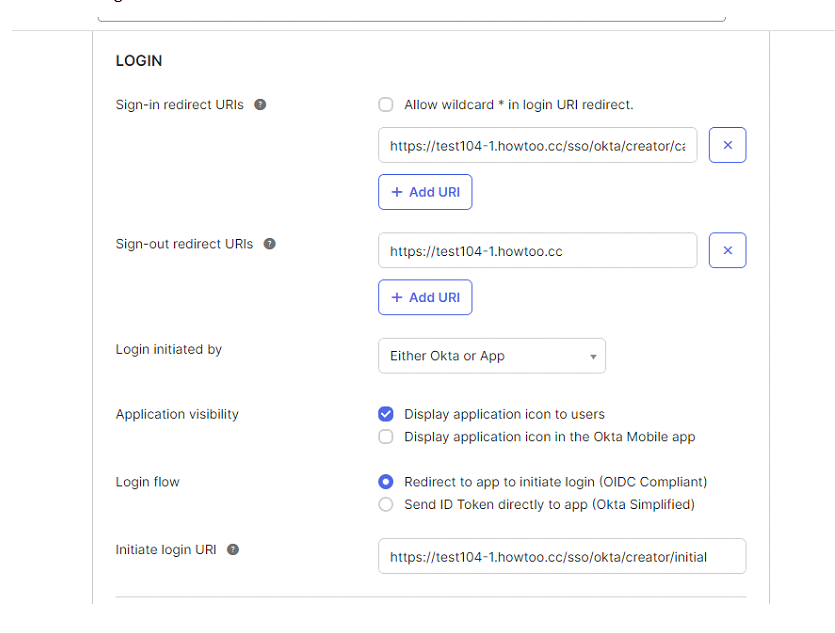This screenshot has width=835, height=633.
Task: Select Redirect to app to initiate login
Action: click(386, 482)
